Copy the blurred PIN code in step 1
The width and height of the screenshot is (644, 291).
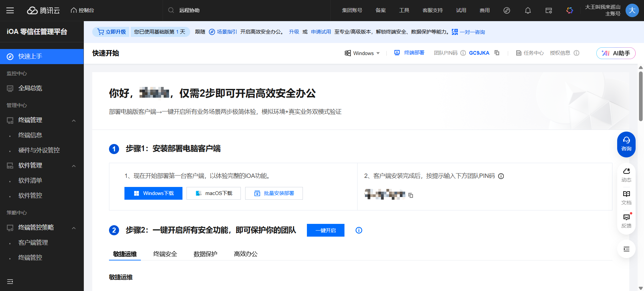[411, 195]
